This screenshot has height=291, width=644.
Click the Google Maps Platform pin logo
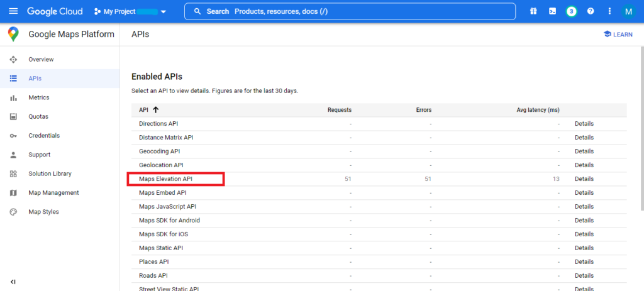pyautogui.click(x=13, y=35)
